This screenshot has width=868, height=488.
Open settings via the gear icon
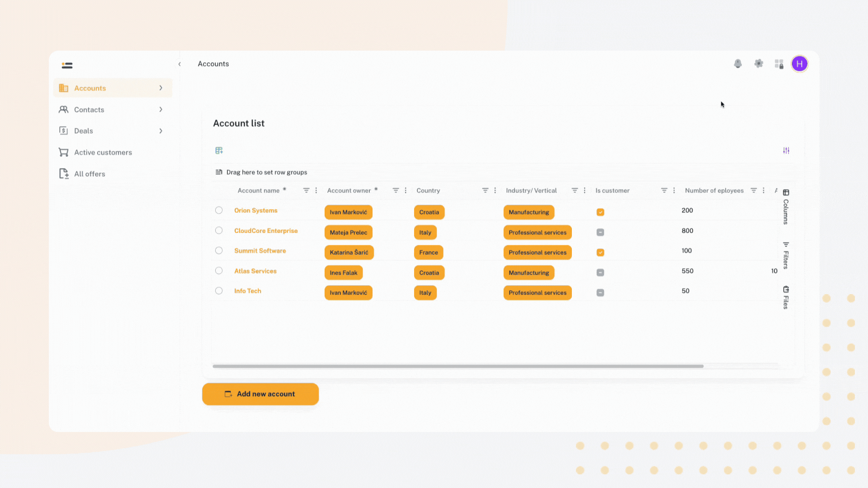(x=759, y=64)
